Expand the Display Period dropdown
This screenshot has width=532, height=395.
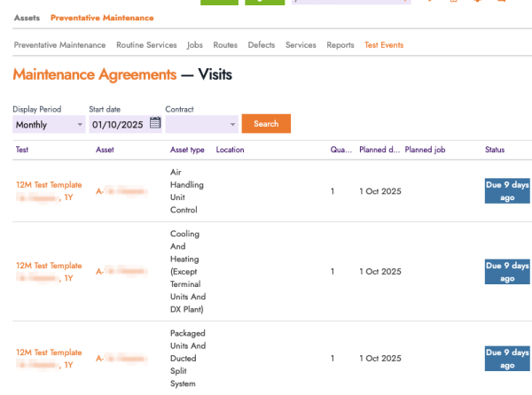[x=49, y=125]
